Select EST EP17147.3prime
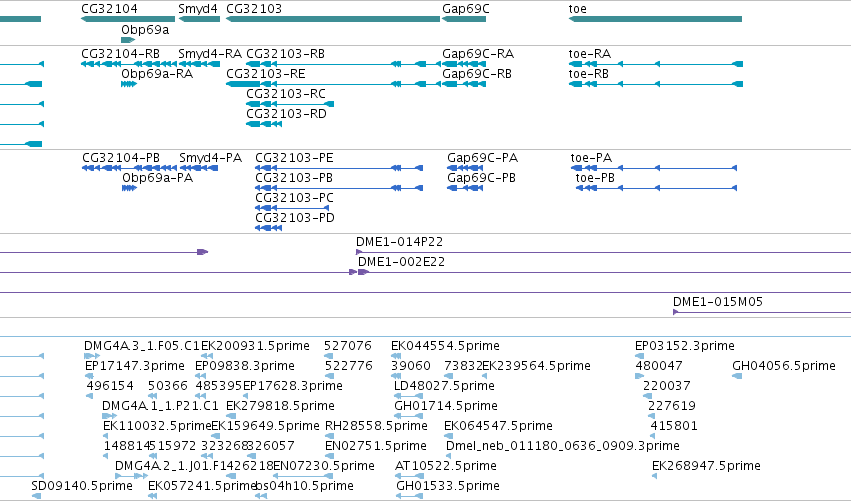 135,366
